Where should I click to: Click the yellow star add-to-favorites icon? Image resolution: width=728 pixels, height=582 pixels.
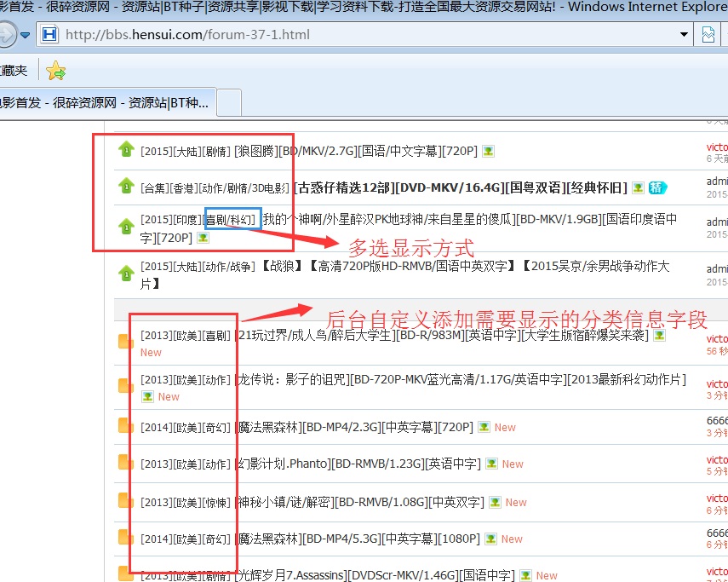56,71
